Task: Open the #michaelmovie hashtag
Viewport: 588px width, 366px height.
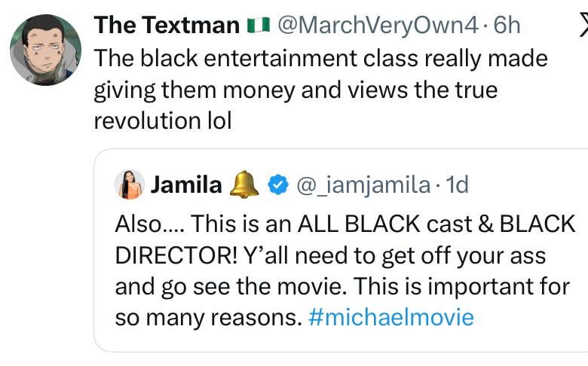Action: pyautogui.click(x=391, y=317)
